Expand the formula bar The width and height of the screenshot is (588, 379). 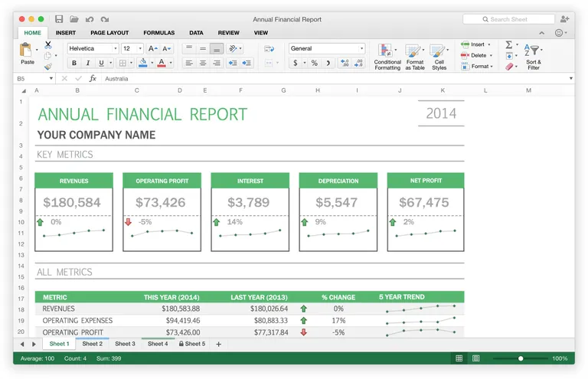[570, 78]
